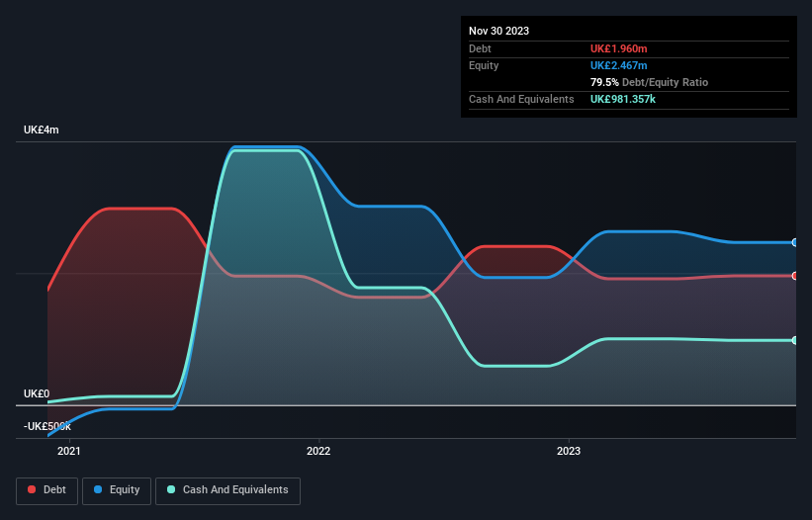812x520 pixels.
Task: Toggle the Equity series legend button
Action: pyautogui.click(x=117, y=490)
